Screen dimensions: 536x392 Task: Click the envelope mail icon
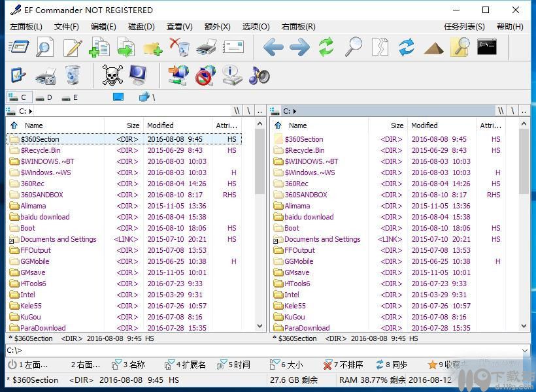pos(233,47)
